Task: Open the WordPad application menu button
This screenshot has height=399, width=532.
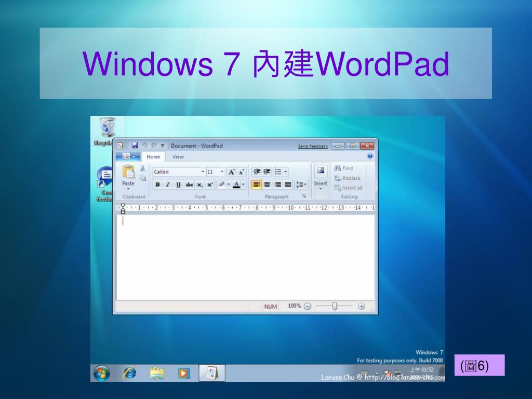Action: [x=128, y=156]
